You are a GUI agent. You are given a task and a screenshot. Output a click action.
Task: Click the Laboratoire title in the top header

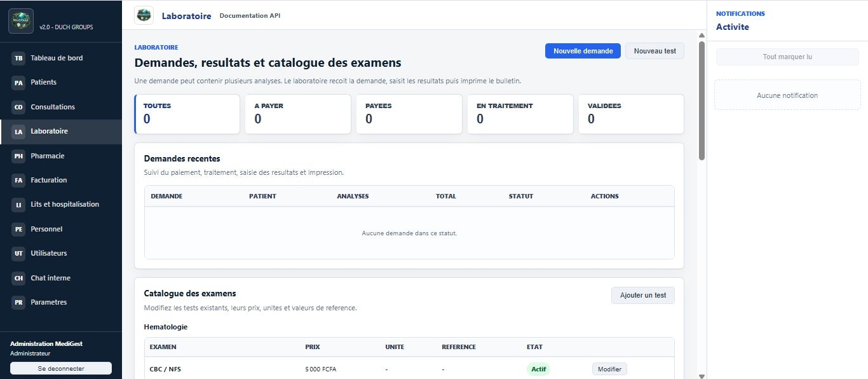click(186, 16)
